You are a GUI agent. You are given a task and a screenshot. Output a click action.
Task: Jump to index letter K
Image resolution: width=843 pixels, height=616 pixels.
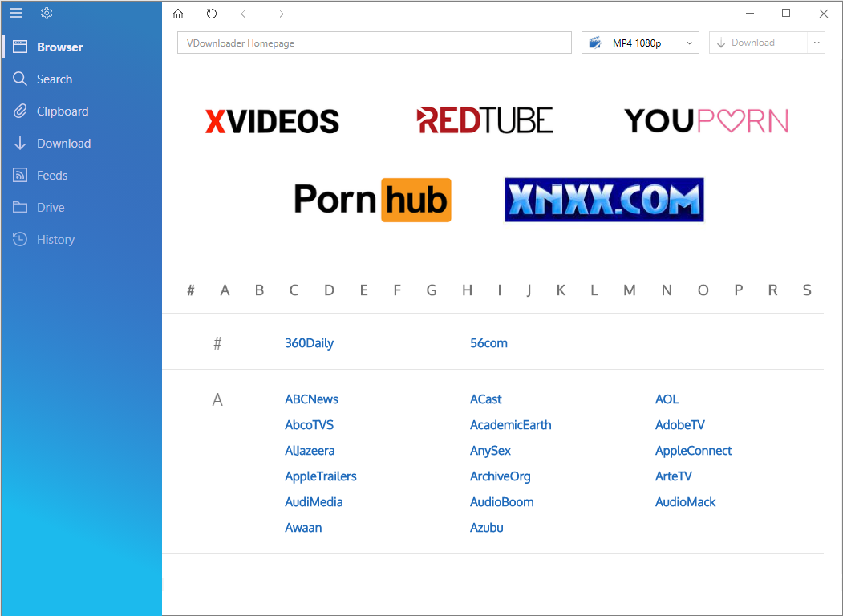click(561, 291)
